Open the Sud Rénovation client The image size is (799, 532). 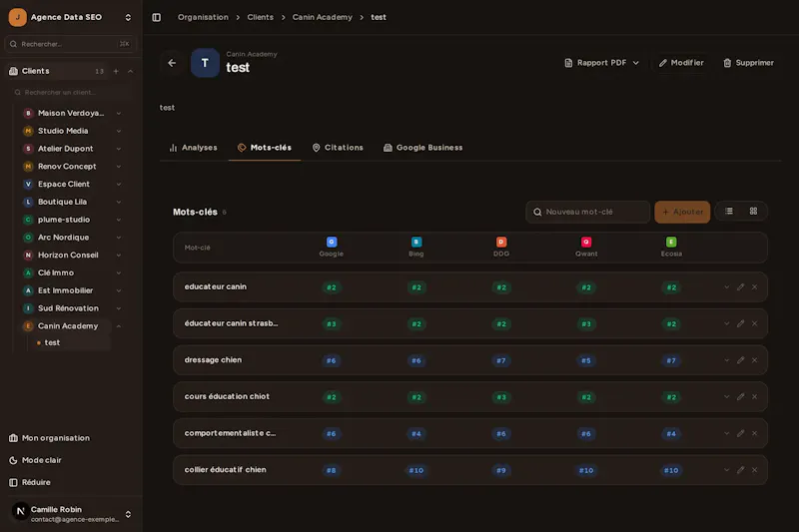click(x=68, y=308)
